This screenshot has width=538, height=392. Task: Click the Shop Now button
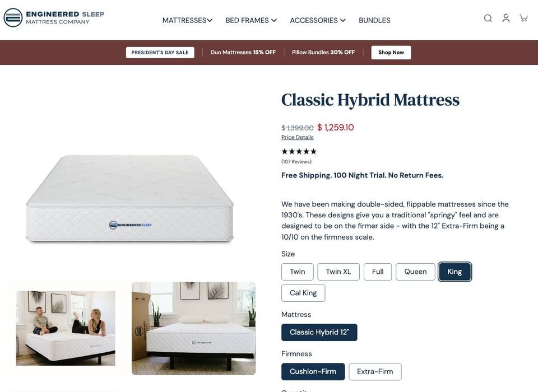coord(391,53)
